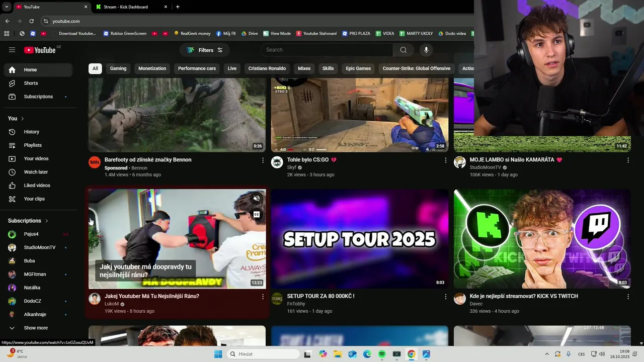Select the All filter chip
The height and width of the screenshot is (362, 644).
click(x=95, y=68)
